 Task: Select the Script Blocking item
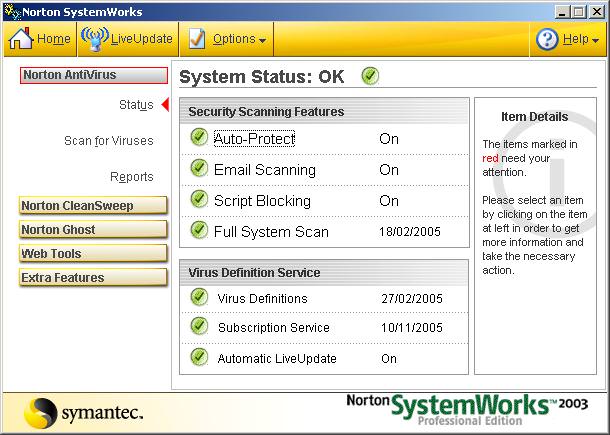click(262, 201)
